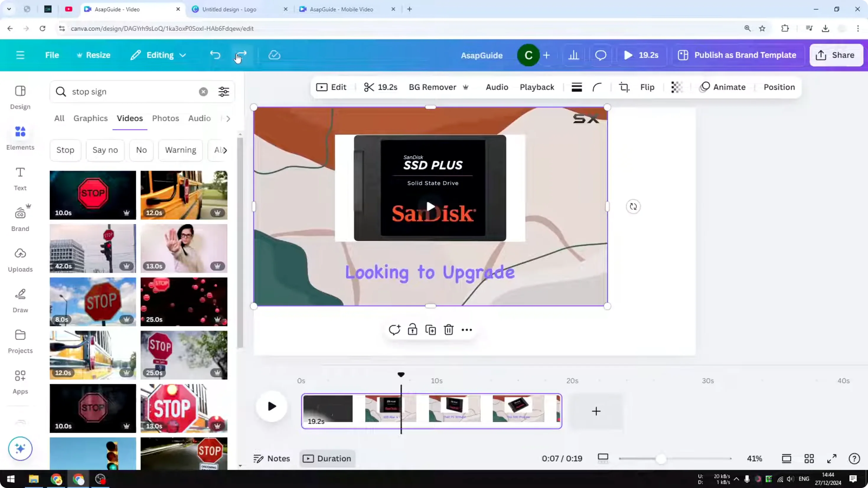The image size is (868, 488).
Task: Open the Duration settings
Action: coord(327,458)
